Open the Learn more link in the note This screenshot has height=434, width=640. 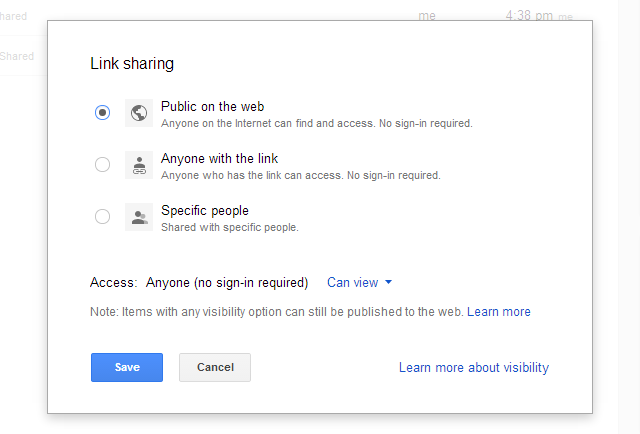coord(499,312)
